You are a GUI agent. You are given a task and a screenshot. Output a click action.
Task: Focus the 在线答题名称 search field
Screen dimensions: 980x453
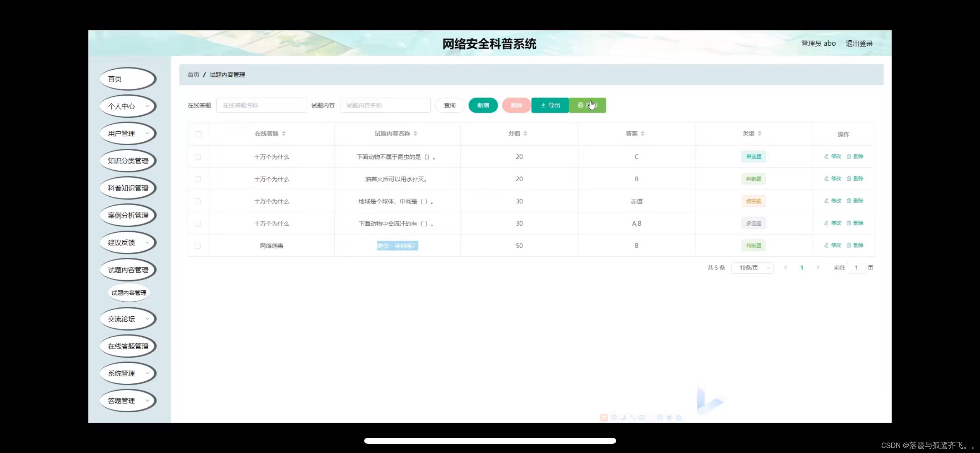(x=262, y=105)
